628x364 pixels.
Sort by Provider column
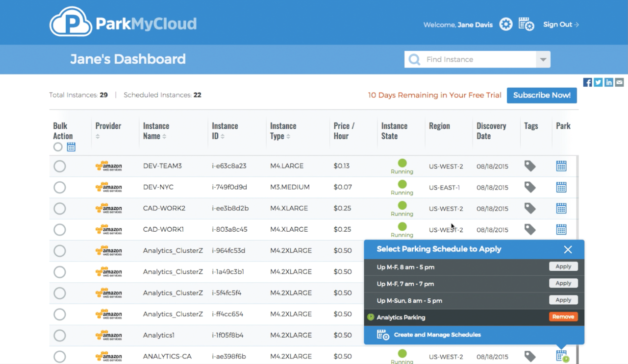98,137
